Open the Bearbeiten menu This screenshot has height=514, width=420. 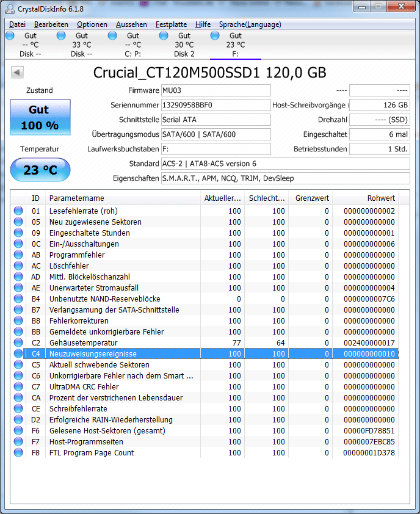[51, 24]
